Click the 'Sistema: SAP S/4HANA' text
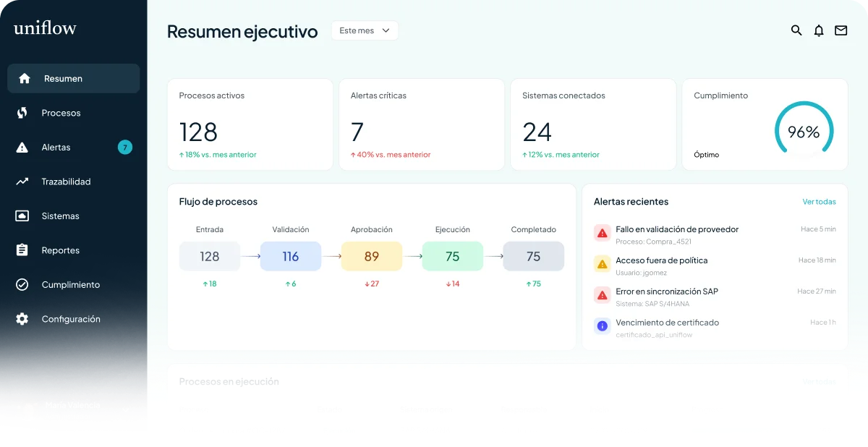 click(652, 304)
